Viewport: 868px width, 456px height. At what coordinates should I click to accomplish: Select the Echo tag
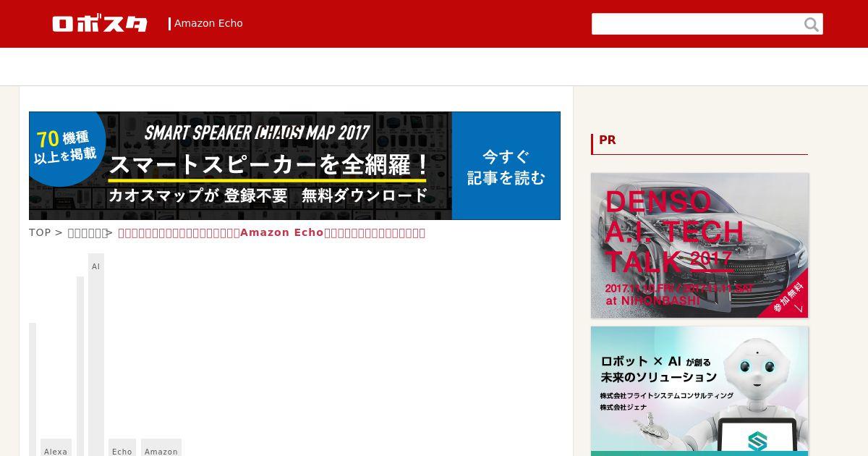(x=122, y=449)
